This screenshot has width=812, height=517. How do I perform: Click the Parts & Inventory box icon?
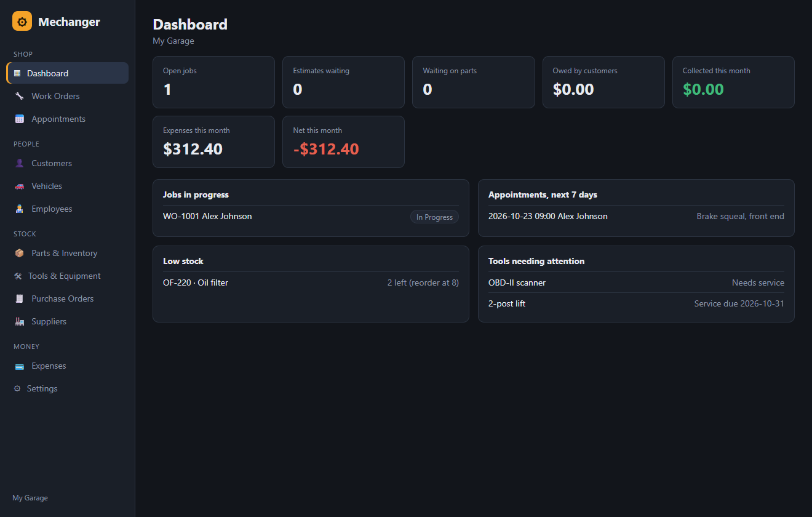[19, 253]
